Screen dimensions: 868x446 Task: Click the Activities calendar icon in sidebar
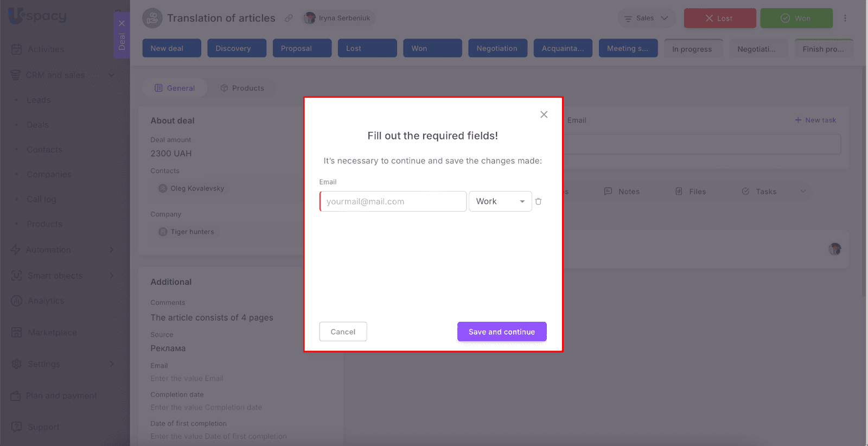[x=16, y=49]
